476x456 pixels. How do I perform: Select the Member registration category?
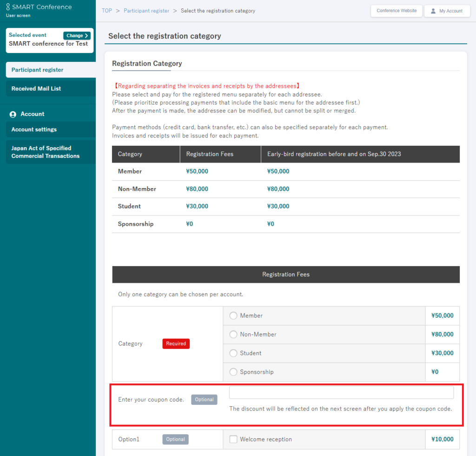pyautogui.click(x=233, y=316)
